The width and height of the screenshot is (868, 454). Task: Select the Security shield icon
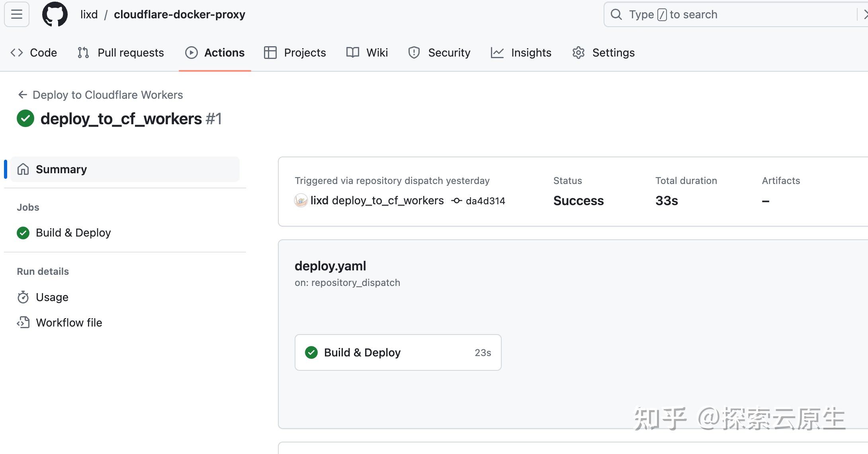click(x=413, y=52)
